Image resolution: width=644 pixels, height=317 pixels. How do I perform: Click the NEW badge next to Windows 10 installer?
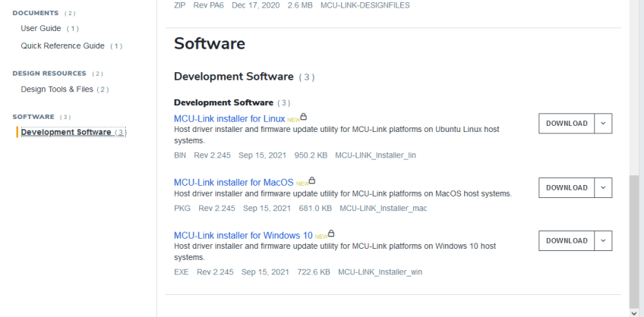click(320, 237)
